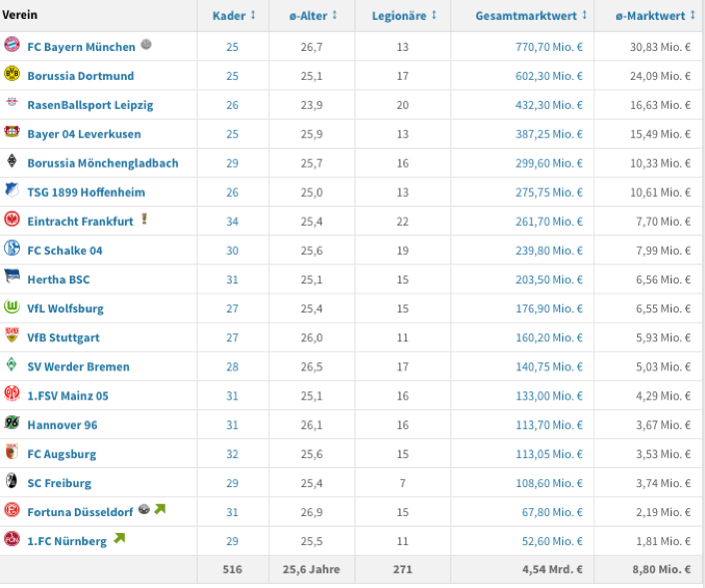Click Bayern München total value 770,70 Mio. €
Viewport: 705px width, 588px height.
[549, 47]
